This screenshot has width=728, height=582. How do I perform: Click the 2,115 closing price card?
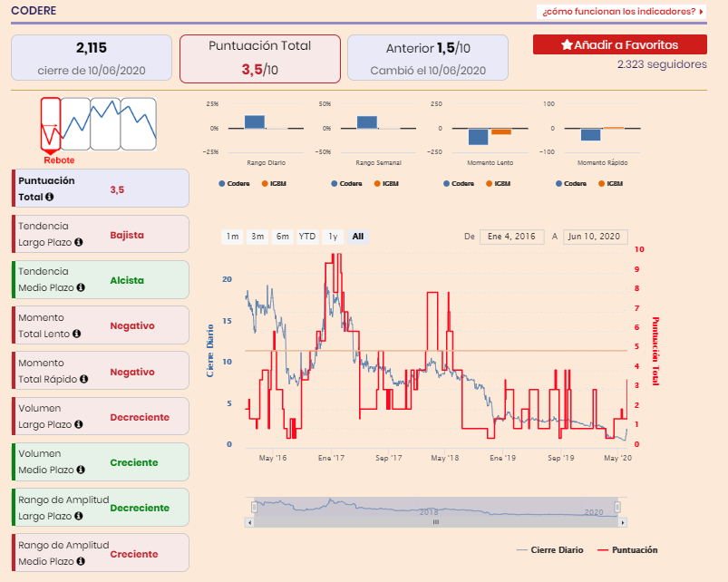pyautogui.click(x=92, y=58)
